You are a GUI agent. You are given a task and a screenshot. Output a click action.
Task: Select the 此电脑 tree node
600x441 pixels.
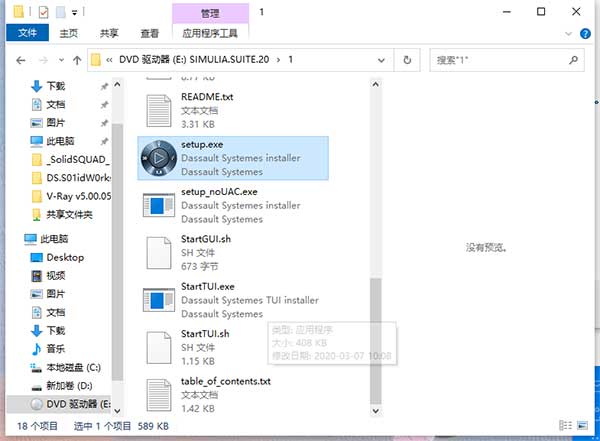click(54, 239)
